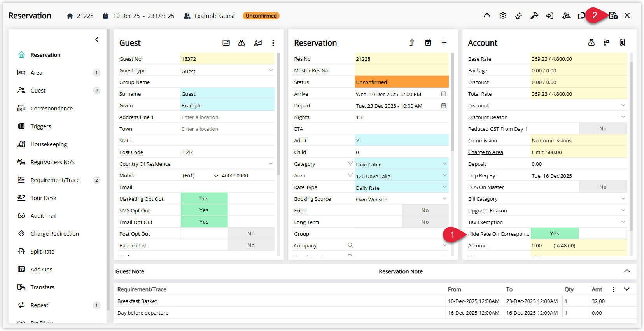Click the check-in arrow icon in header
The width and height of the screenshot is (644, 331).
point(549,16)
